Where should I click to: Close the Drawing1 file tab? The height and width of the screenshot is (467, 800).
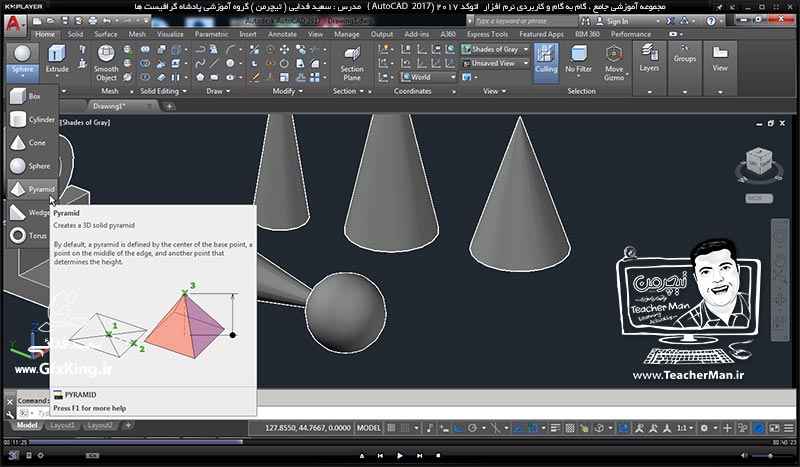pyautogui.click(x=149, y=106)
